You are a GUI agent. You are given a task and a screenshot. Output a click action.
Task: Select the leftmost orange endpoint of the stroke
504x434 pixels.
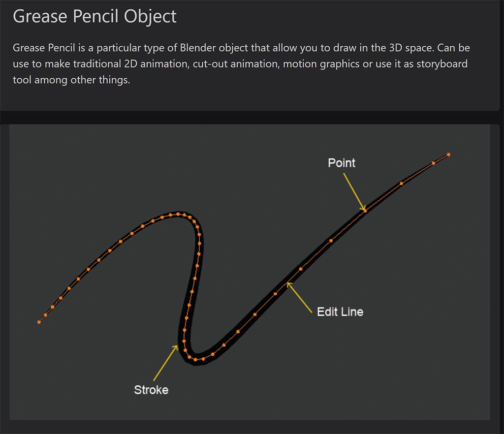click(39, 322)
